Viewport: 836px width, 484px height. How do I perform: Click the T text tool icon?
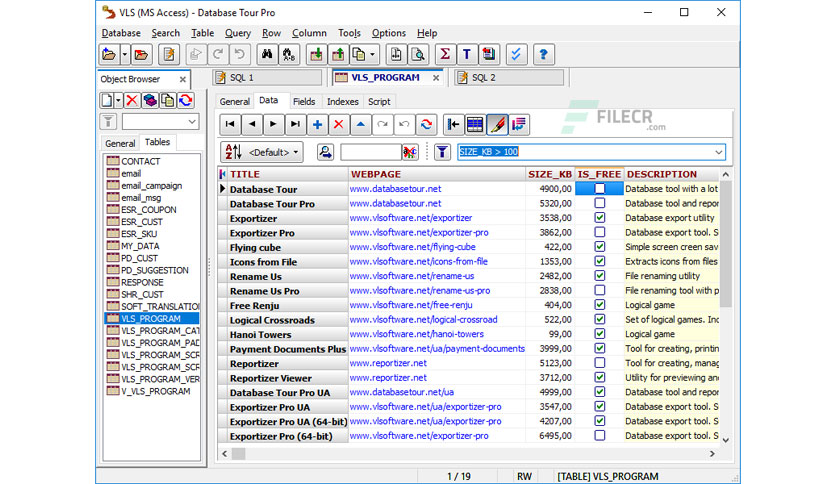(467, 54)
